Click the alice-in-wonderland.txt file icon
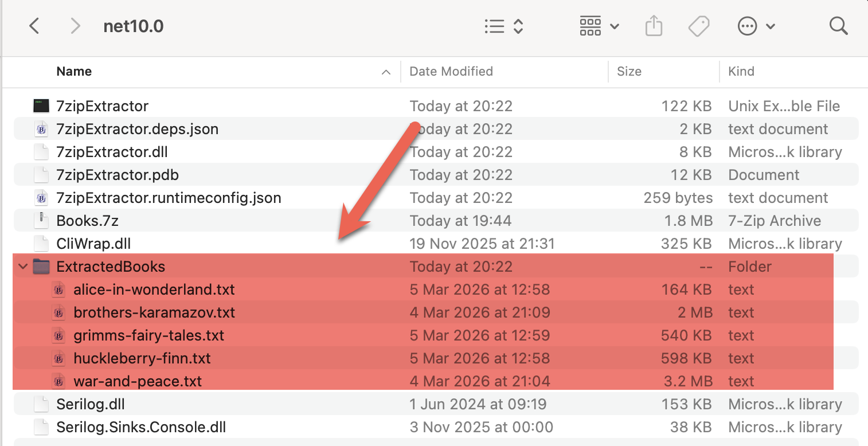This screenshot has width=868, height=446. [59, 289]
